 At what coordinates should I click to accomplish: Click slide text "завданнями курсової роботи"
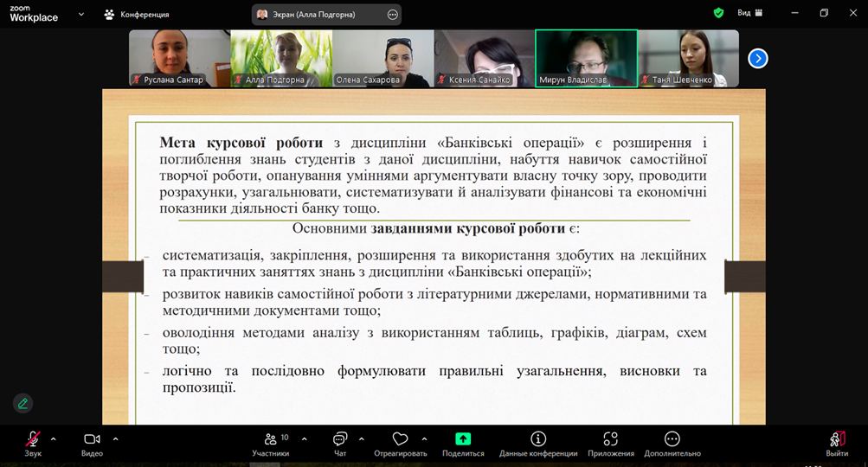(468, 228)
